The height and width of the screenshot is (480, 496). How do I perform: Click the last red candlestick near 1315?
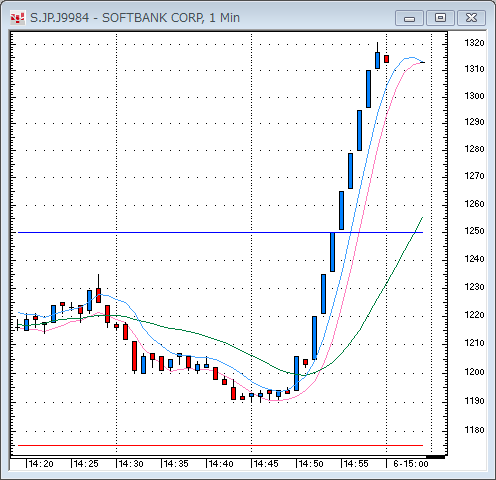click(x=386, y=59)
